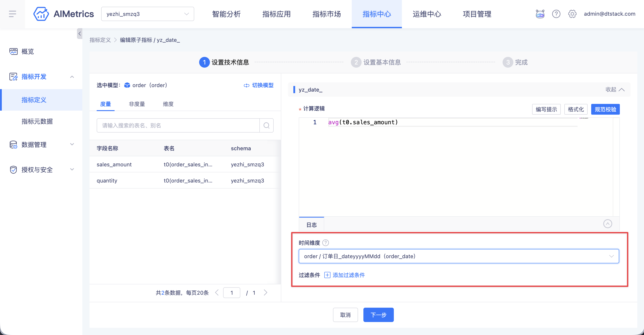Expand the 数据管理 sidebar menu
Viewport: 644px width, 335px height.
click(41, 145)
